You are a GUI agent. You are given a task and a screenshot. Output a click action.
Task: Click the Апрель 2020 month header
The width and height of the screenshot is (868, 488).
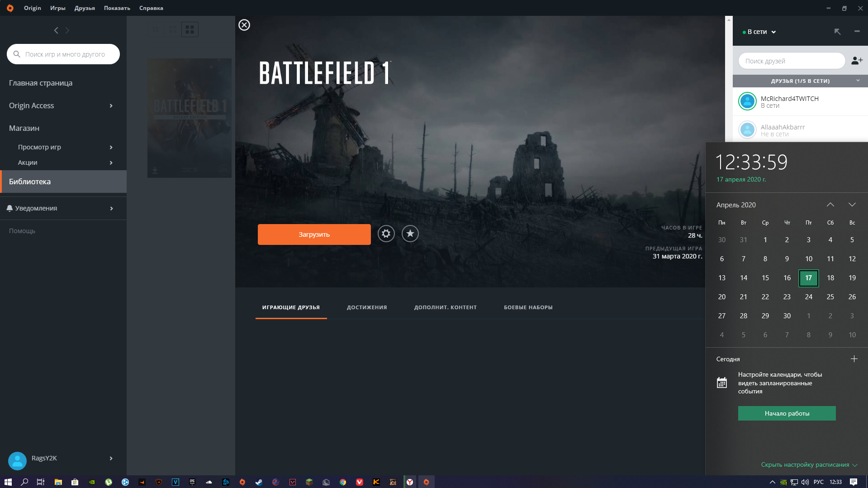tap(736, 205)
